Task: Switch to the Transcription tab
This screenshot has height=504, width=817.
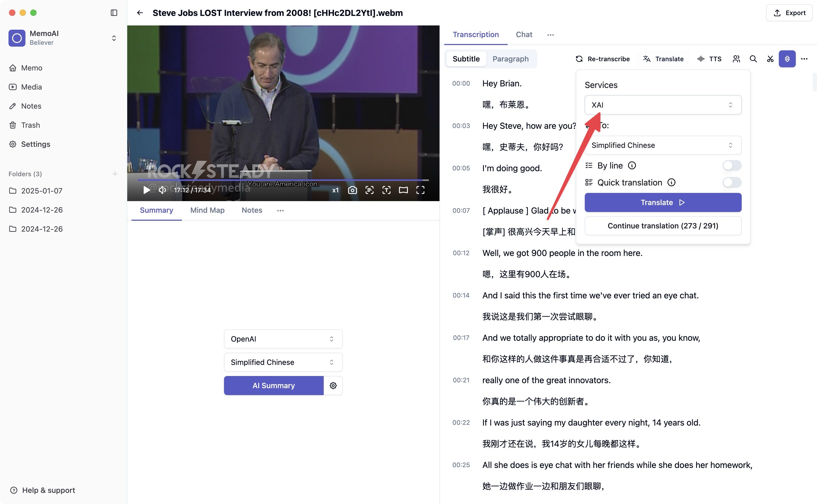Action: pyautogui.click(x=476, y=35)
